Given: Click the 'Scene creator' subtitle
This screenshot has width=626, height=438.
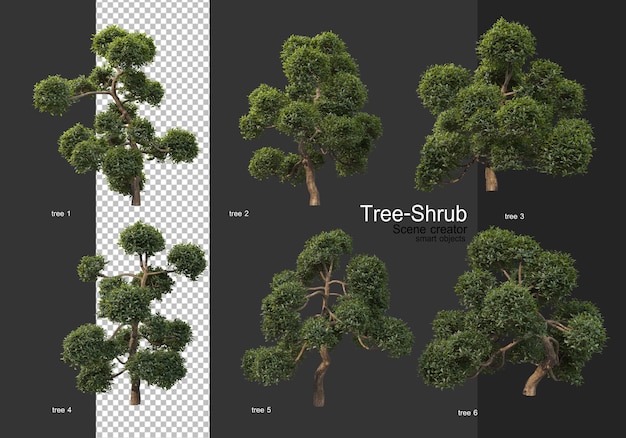Looking at the screenshot, I should coord(430,229).
